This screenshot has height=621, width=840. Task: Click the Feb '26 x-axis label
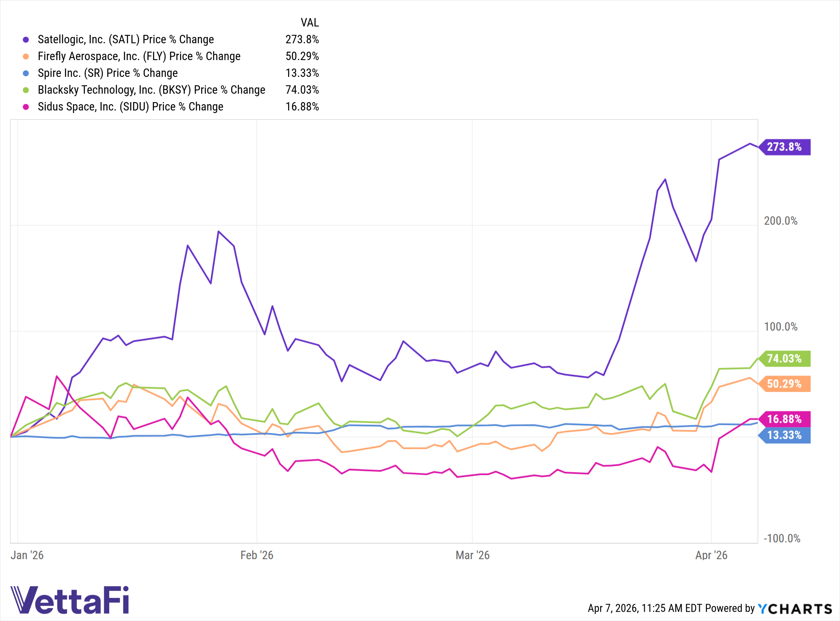pos(257,555)
